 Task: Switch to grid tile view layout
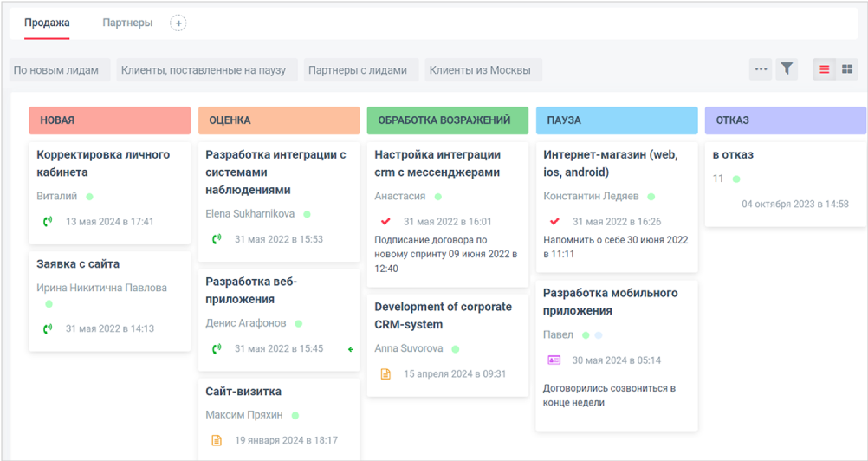(846, 69)
